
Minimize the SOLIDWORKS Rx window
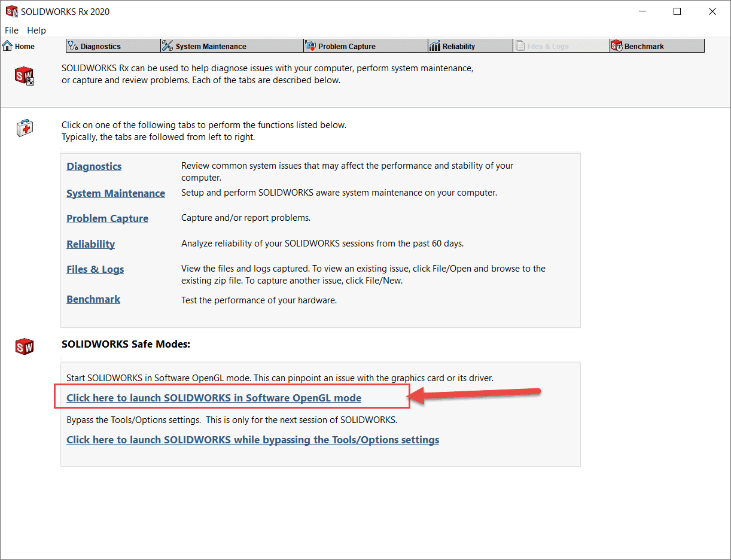point(642,11)
